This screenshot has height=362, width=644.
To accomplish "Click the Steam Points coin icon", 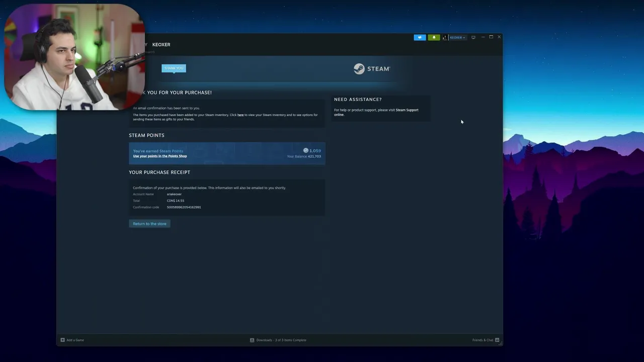I will point(305,150).
